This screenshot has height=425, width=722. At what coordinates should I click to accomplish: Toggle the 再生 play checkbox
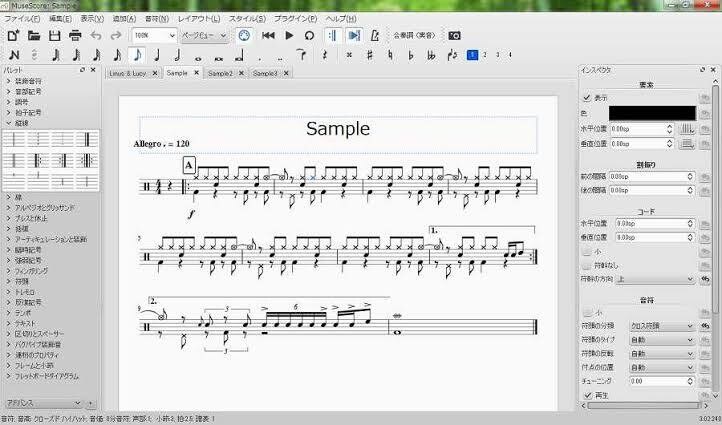point(588,396)
